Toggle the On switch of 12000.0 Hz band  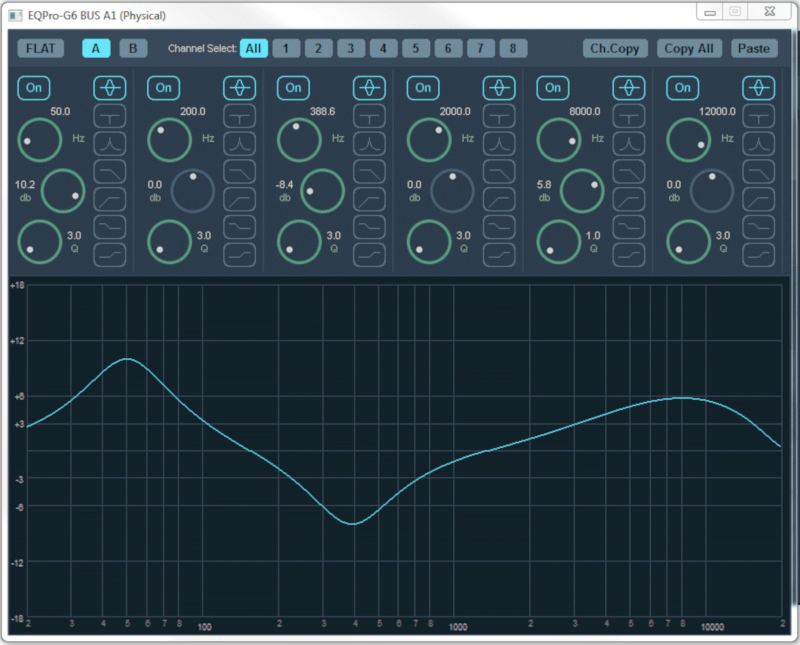coord(683,88)
